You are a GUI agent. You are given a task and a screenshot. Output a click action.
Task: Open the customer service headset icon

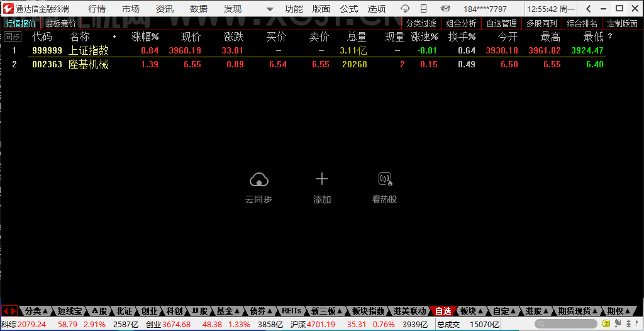(406, 9)
